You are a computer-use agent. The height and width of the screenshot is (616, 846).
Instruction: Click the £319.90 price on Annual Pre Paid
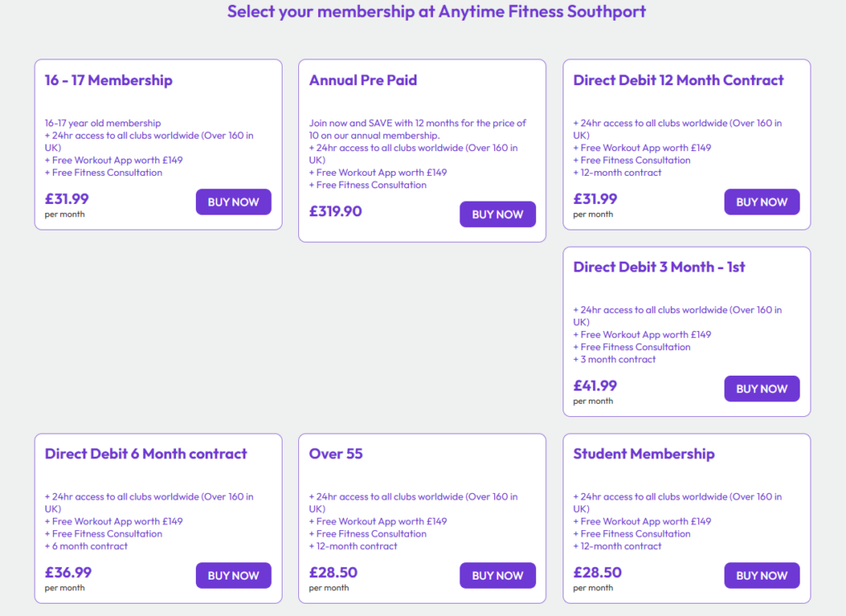[x=335, y=211]
